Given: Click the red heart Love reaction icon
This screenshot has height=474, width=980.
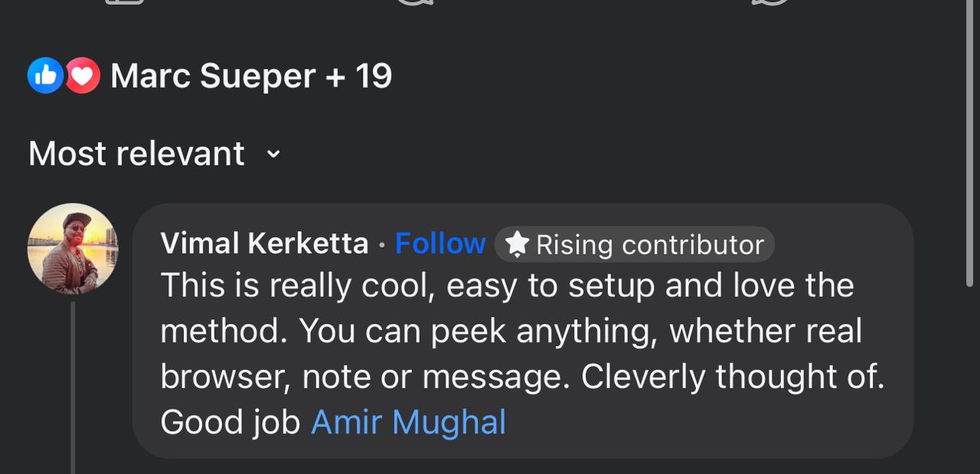Looking at the screenshot, I should 83,76.
